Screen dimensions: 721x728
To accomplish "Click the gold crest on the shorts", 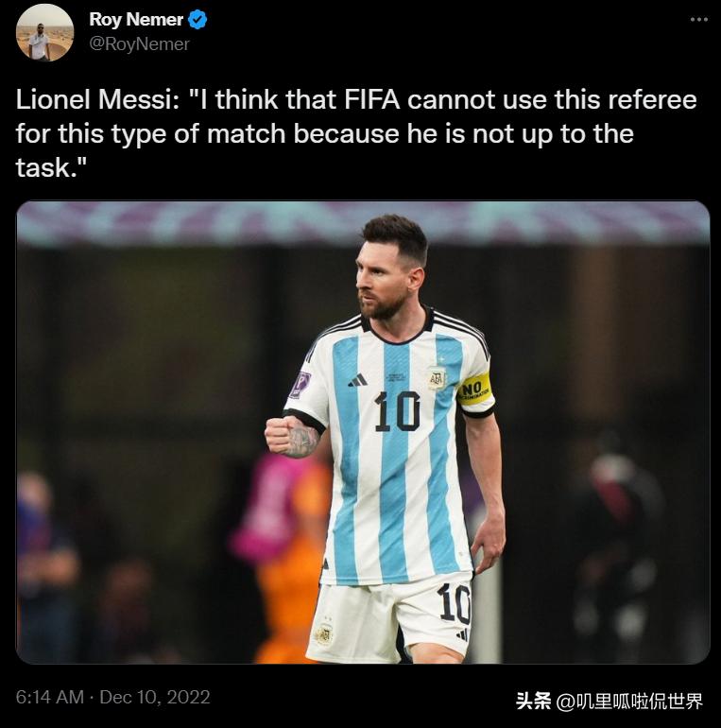I will coord(324,633).
